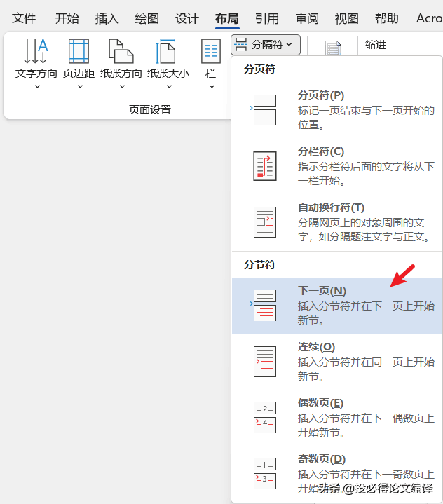Click the 页边距 margins icon
Viewport: 443px width, 504px height.
coord(79,50)
